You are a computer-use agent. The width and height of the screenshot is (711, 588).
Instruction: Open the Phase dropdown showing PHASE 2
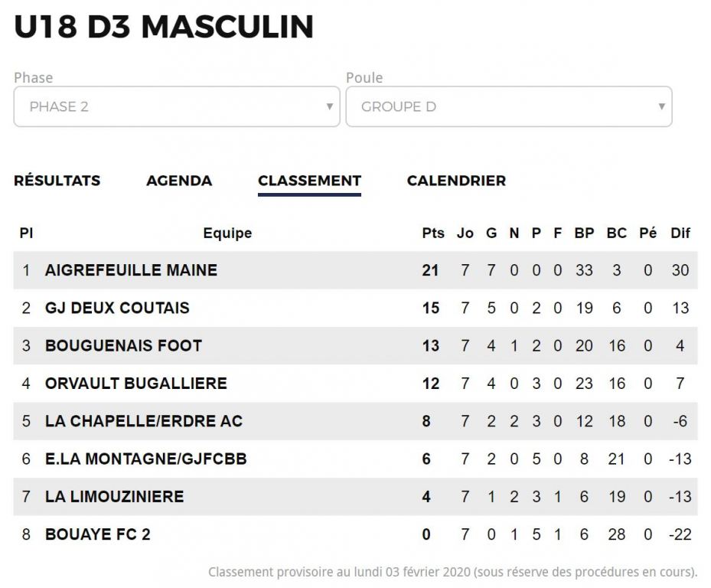coord(177,106)
